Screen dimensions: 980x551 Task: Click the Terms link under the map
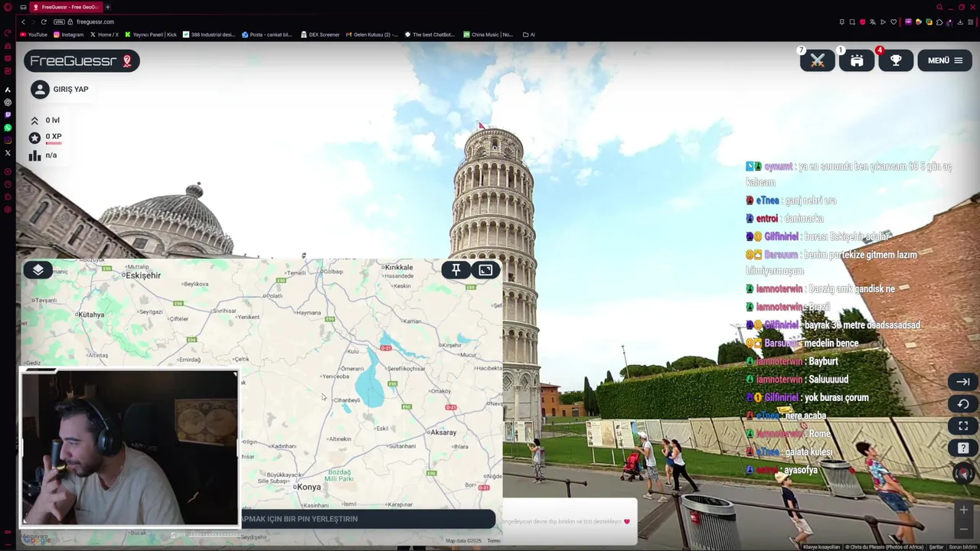click(x=494, y=541)
